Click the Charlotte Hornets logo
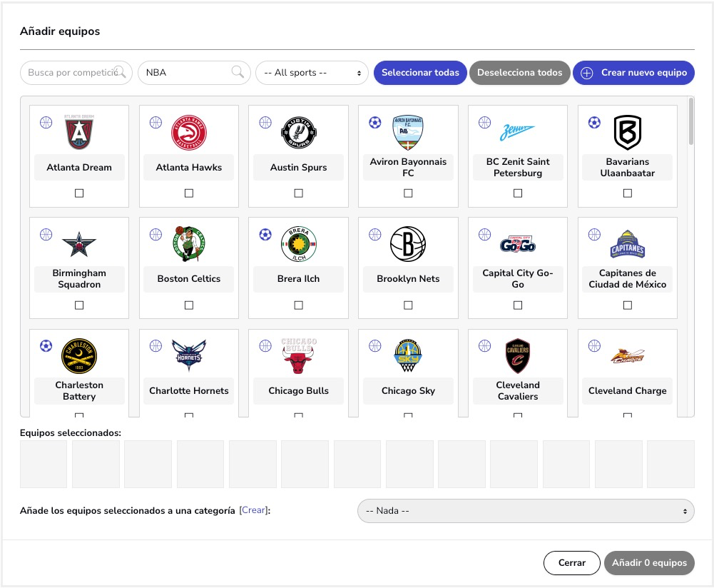The height and width of the screenshot is (588, 714). 189,356
